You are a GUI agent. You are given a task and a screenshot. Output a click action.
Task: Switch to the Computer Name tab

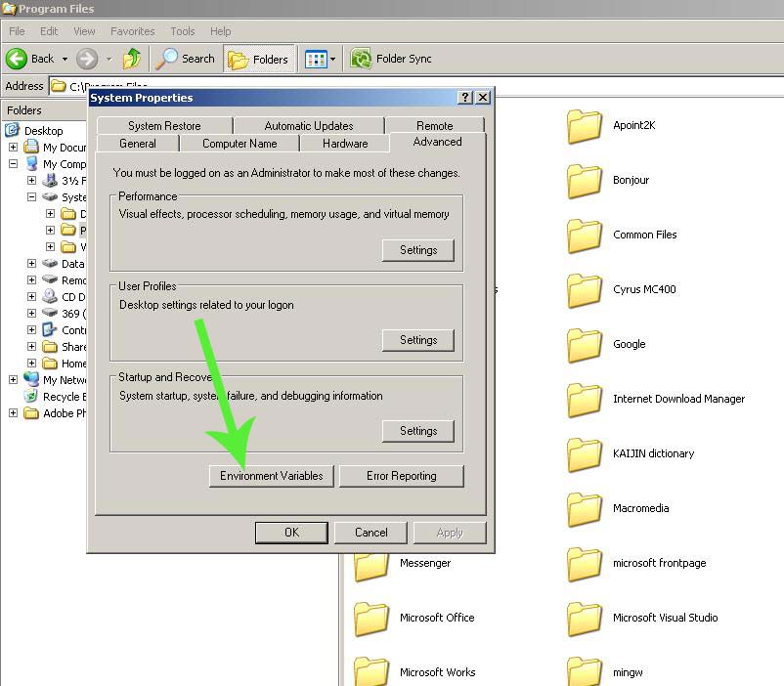[x=239, y=143]
